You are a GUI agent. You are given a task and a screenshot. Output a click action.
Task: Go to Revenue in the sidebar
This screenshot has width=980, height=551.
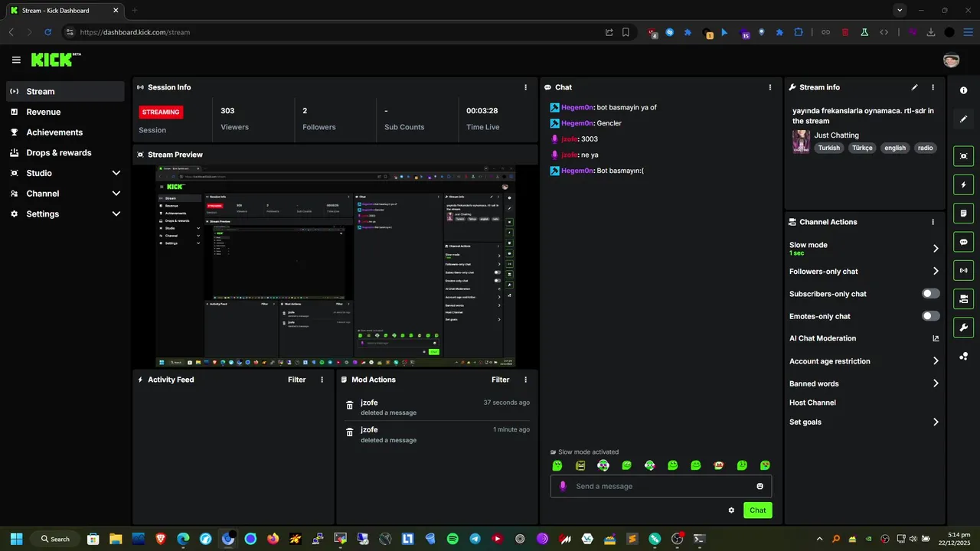click(65, 112)
